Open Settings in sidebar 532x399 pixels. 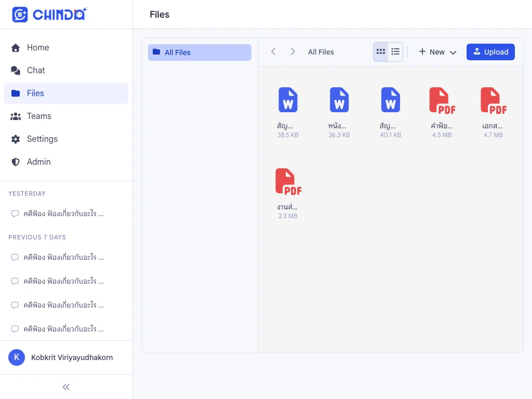coord(66,139)
